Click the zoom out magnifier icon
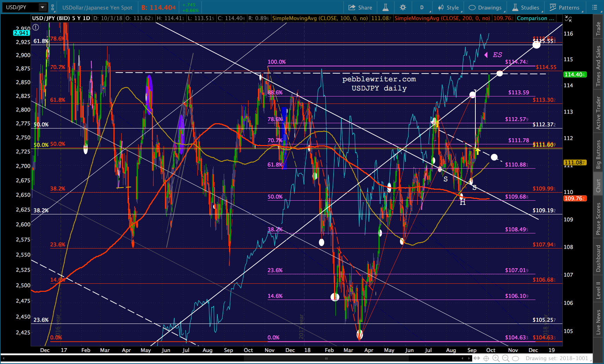Viewport: 604px width, 364px height. (505, 358)
